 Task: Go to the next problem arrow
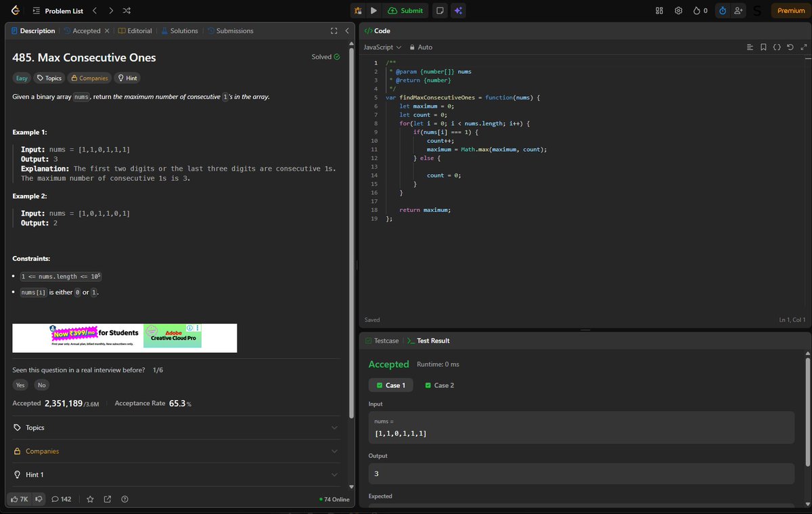pos(111,11)
